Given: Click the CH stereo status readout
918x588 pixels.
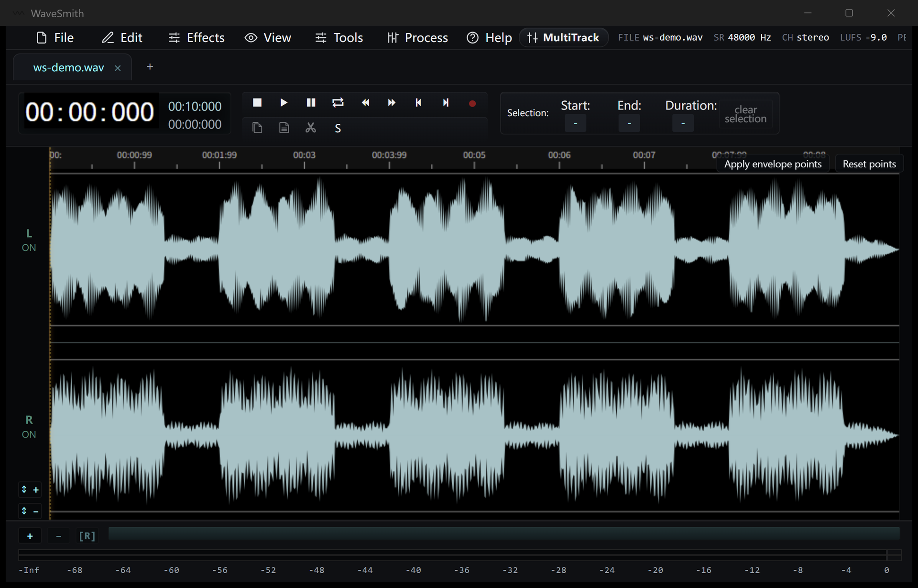Looking at the screenshot, I should tap(806, 37).
